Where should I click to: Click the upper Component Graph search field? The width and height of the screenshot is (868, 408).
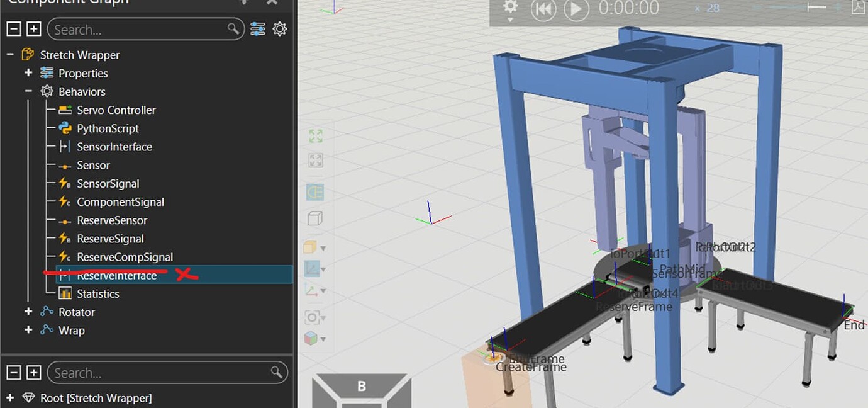(x=138, y=30)
